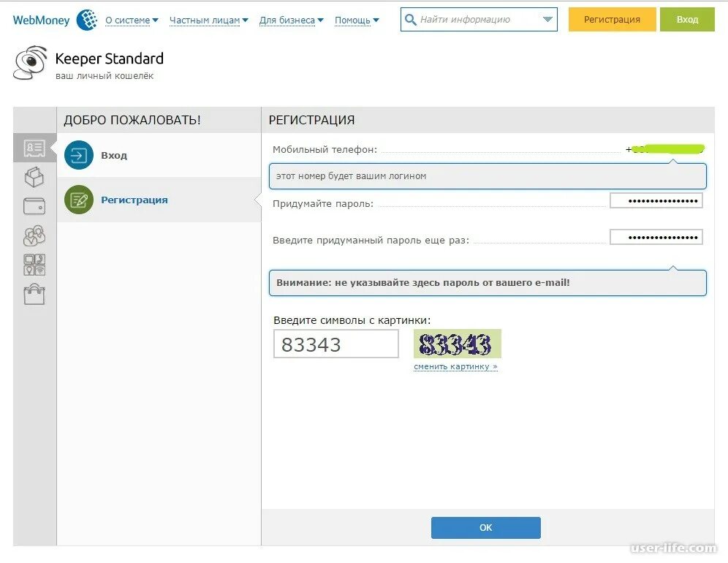This screenshot has height=563, width=728.
Task: Open the О системе menu
Action: (132, 20)
